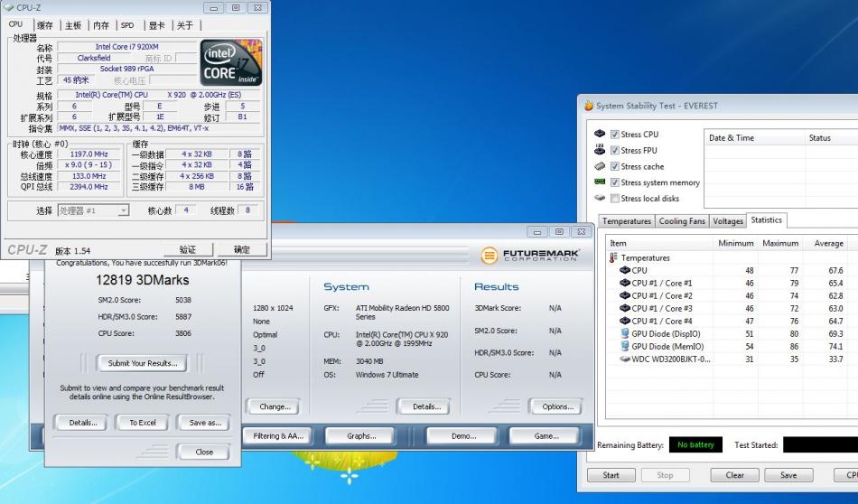858x504 pixels.
Task: Click the GPU Diode (DispIO) sensor icon
Action: (x=625, y=333)
